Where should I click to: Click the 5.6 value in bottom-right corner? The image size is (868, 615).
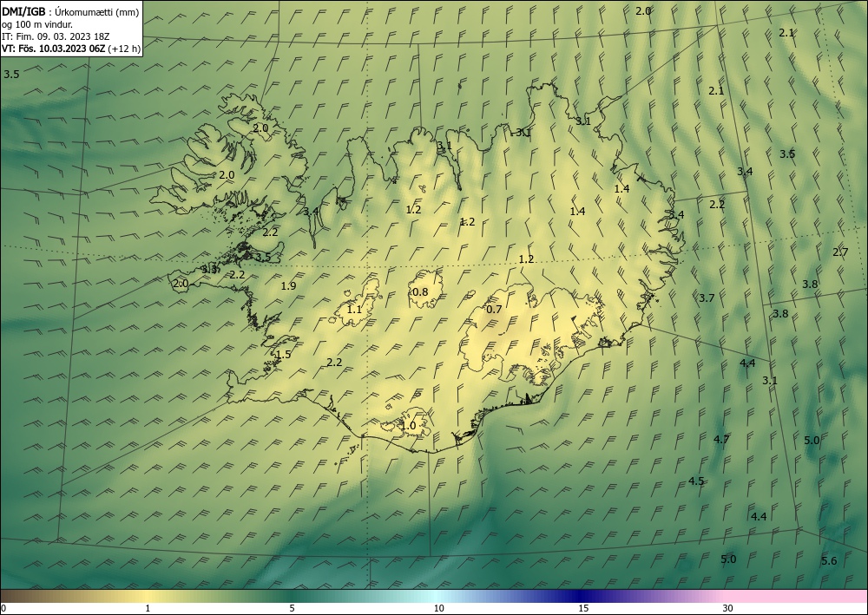[x=829, y=561]
